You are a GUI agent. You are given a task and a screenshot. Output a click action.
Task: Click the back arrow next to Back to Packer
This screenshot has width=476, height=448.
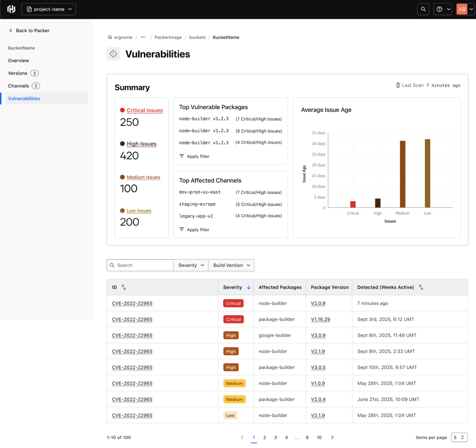[x=11, y=30]
